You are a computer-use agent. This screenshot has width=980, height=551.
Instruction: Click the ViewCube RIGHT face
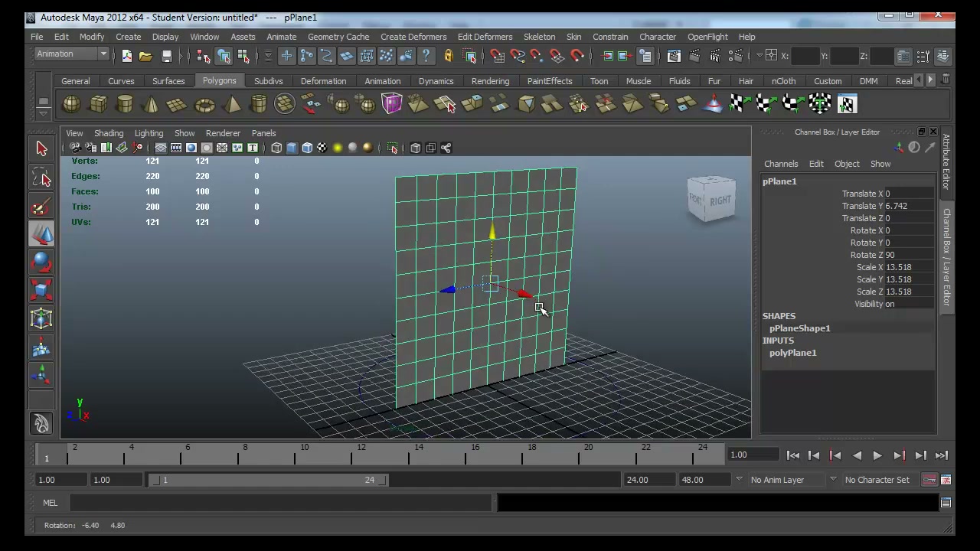click(x=720, y=201)
